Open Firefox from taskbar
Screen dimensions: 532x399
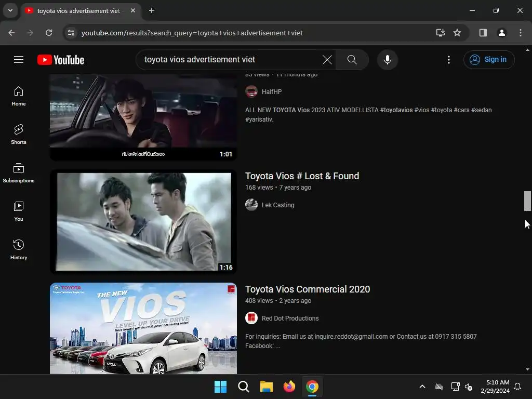pyautogui.click(x=289, y=387)
